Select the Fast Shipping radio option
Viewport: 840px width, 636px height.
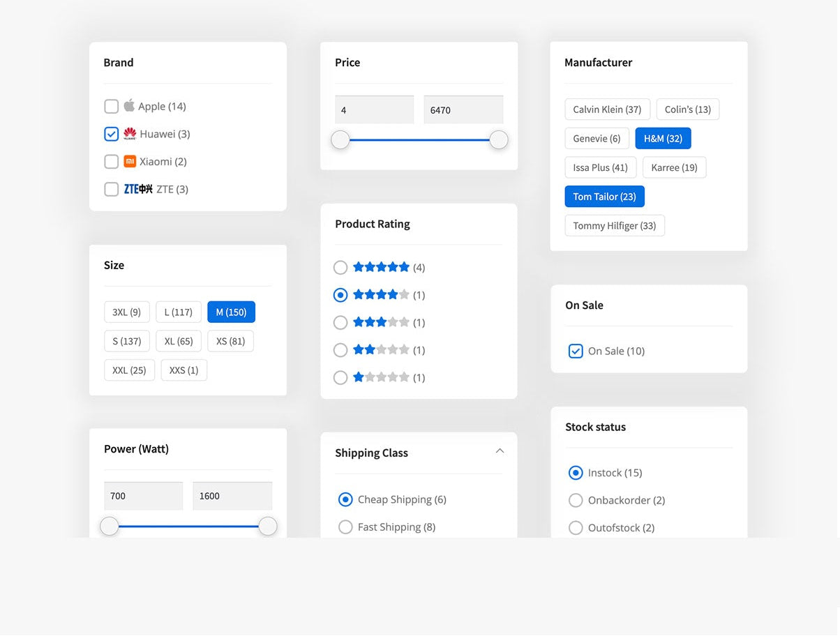345,527
